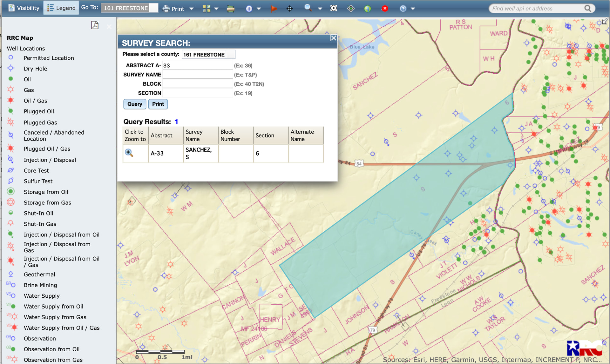
Task: Click the green GPS target icon
Action: point(351,9)
